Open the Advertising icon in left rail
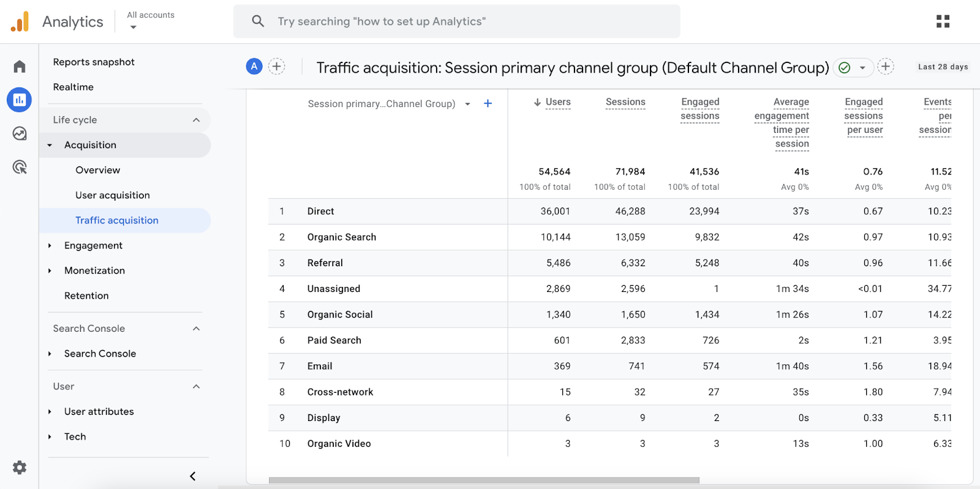The height and width of the screenshot is (489, 980). click(x=20, y=167)
